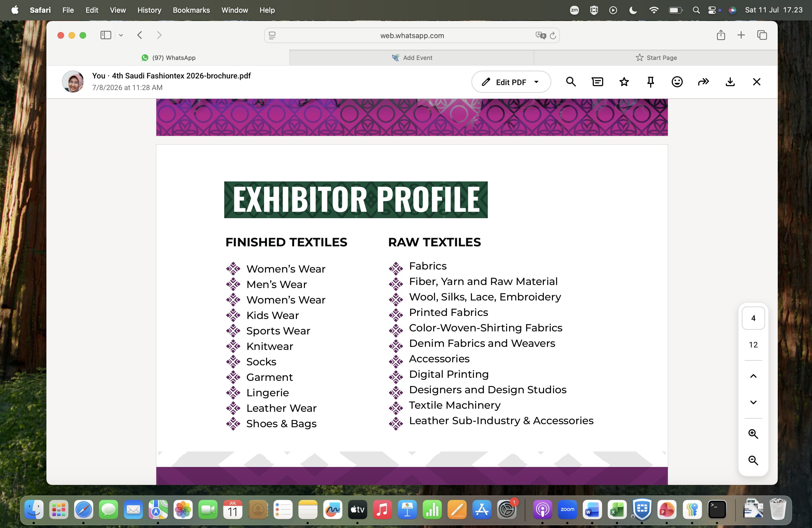The width and height of the screenshot is (812, 528).
Task: React with the emoji icon
Action: click(677, 82)
